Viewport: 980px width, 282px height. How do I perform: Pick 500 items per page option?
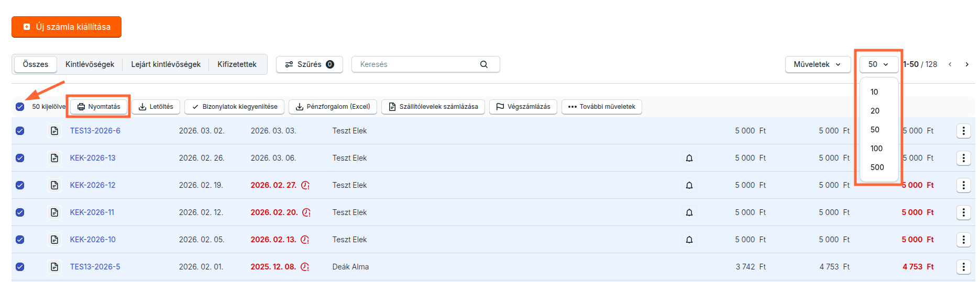point(877,167)
